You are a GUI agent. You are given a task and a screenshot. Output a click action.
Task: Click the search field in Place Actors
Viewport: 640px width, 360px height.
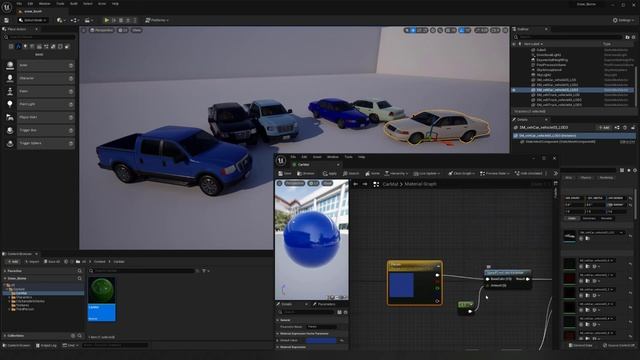(39, 37)
